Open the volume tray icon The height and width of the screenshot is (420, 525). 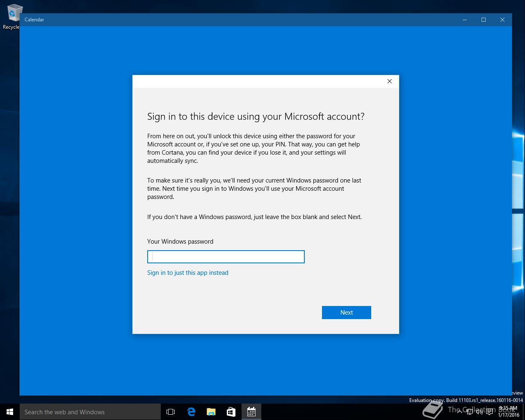[x=479, y=412]
